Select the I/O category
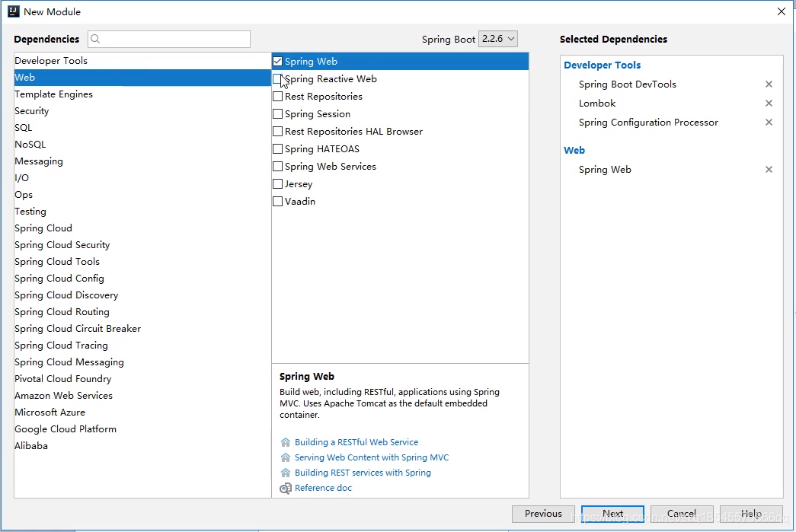Image resolution: width=796 pixels, height=532 pixels. [x=142, y=178]
